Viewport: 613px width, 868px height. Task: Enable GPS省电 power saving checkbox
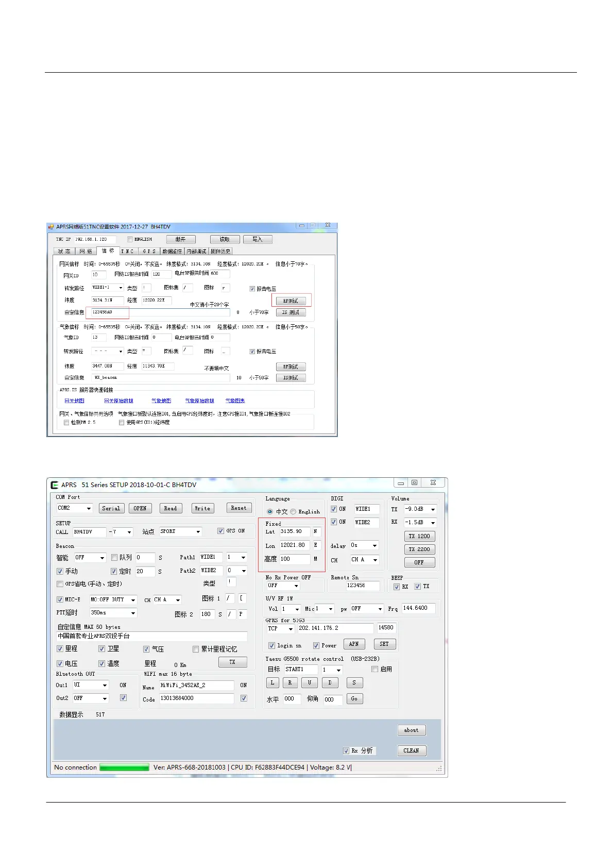(x=60, y=584)
